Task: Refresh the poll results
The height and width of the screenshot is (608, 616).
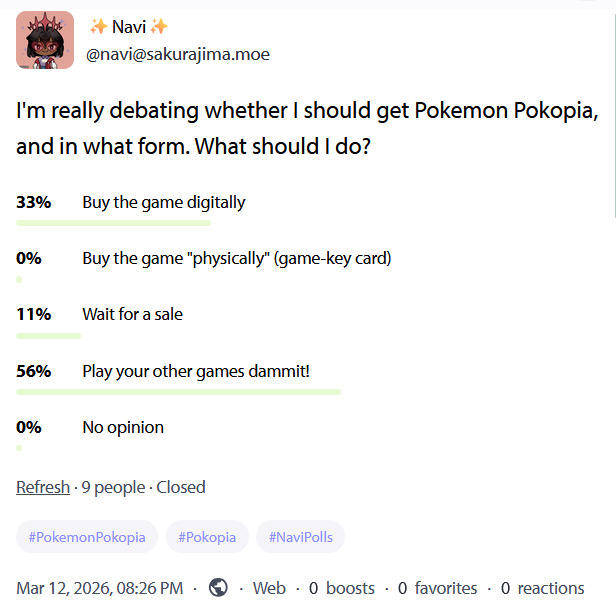Action: click(43, 487)
